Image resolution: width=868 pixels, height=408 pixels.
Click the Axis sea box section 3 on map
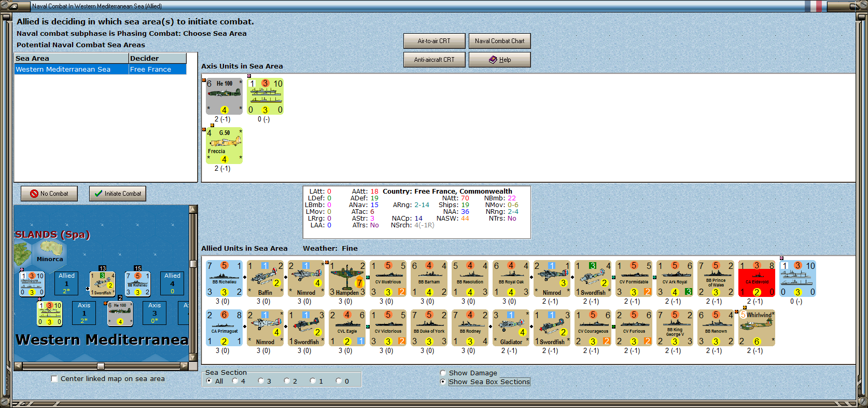click(x=155, y=313)
